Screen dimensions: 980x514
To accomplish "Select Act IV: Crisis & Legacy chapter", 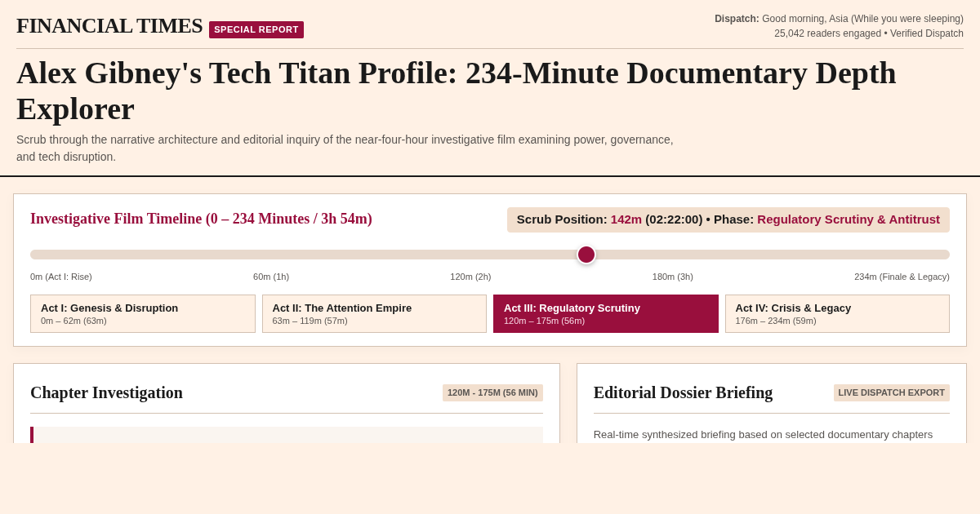I will (837, 313).
